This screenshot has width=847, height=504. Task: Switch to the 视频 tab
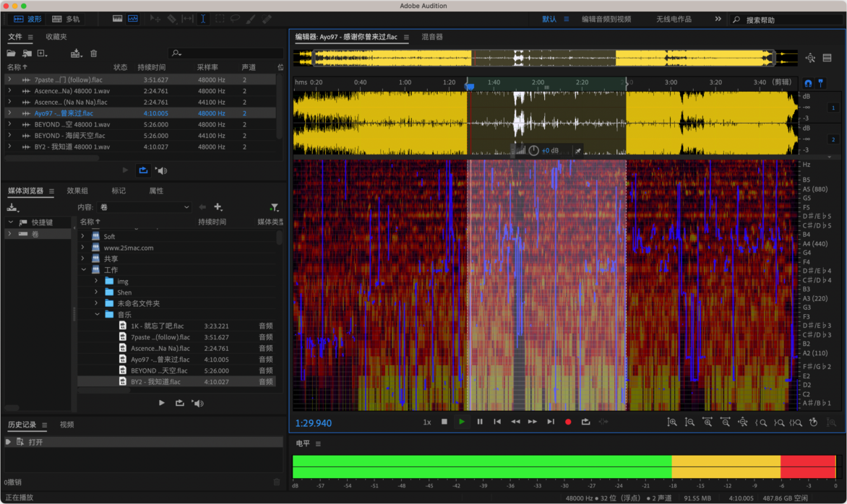click(x=67, y=425)
